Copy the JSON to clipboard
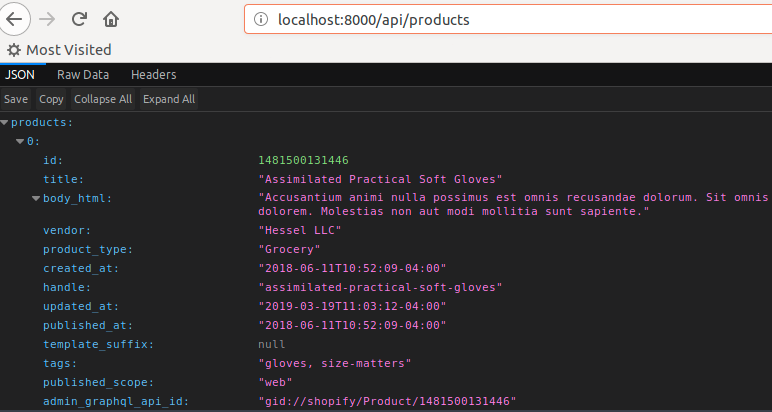Image resolution: width=772 pixels, height=412 pixels. tap(51, 99)
